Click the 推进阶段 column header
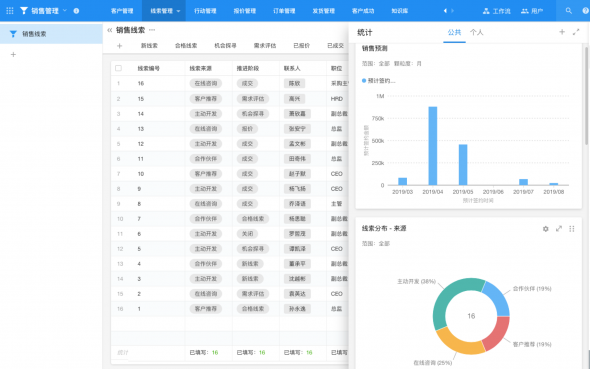This screenshot has height=369, width=590. click(248, 68)
